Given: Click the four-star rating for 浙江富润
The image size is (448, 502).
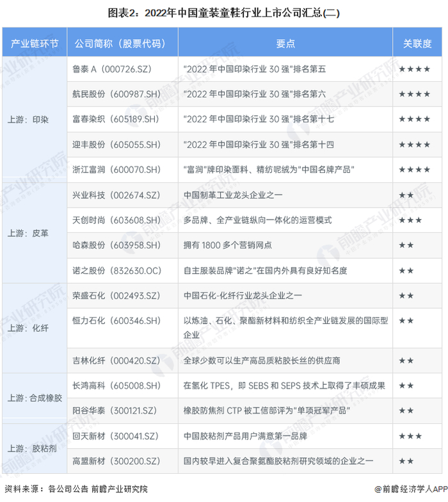Looking at the screenshot, I should click(415, 170).
